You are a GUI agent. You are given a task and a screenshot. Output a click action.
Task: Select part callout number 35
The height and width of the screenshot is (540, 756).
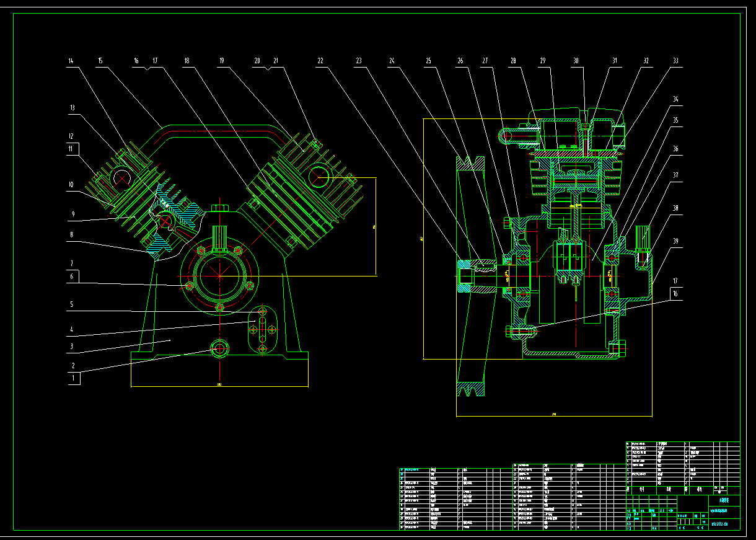[675, 120]
